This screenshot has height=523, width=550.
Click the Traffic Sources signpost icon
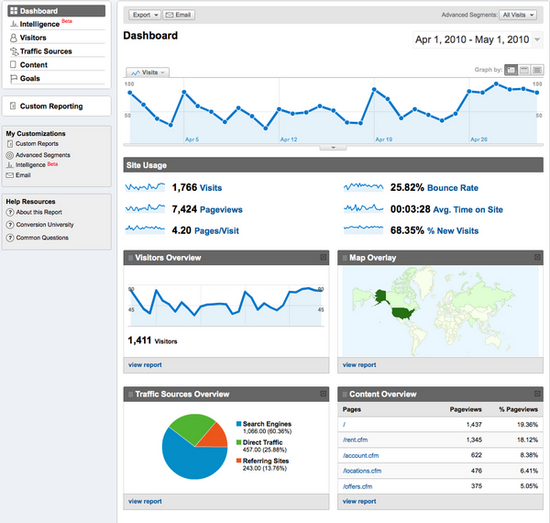14,51
